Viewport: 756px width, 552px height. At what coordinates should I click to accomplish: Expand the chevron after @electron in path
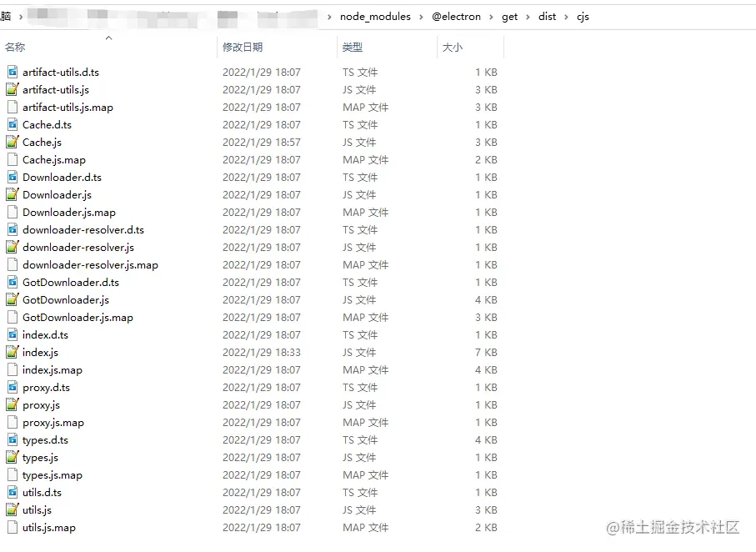(x=491, y=17)
